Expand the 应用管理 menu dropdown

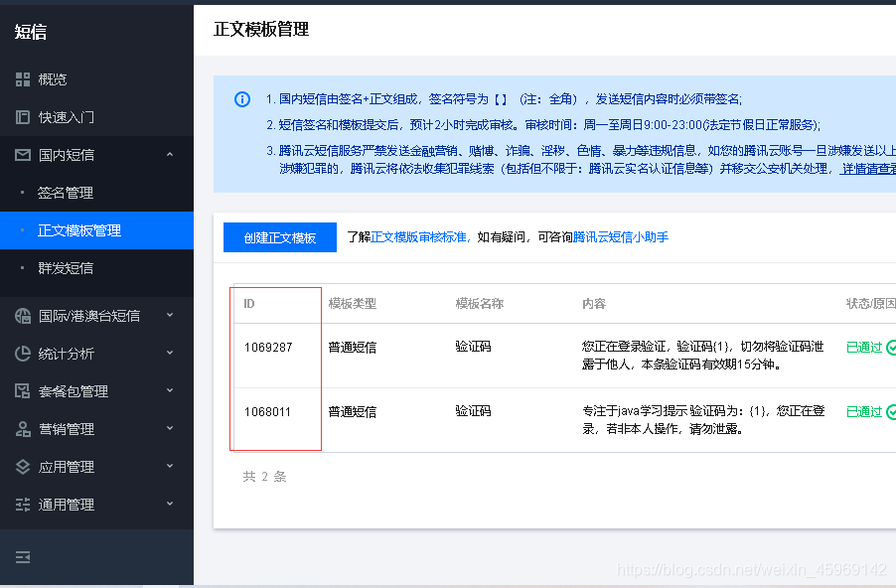click(169, 466)
